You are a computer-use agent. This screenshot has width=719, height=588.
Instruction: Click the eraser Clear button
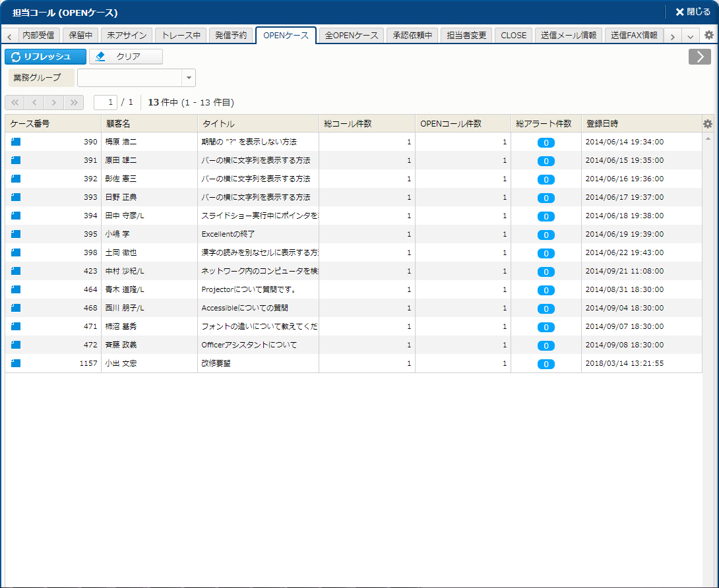126,57
